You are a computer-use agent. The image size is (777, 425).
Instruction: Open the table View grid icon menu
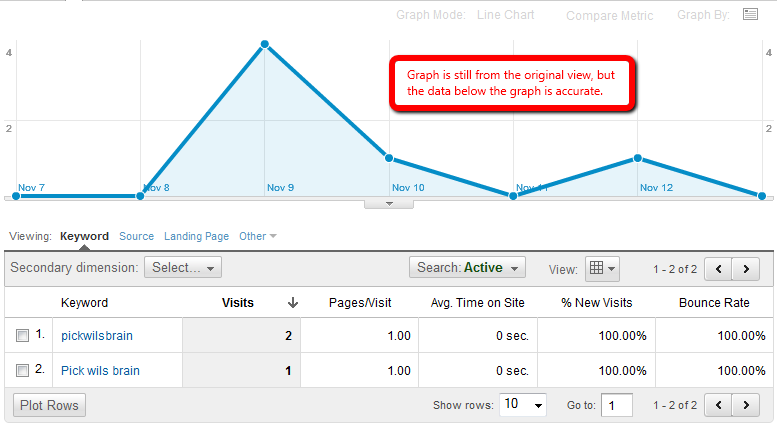(x=602, y=268)
